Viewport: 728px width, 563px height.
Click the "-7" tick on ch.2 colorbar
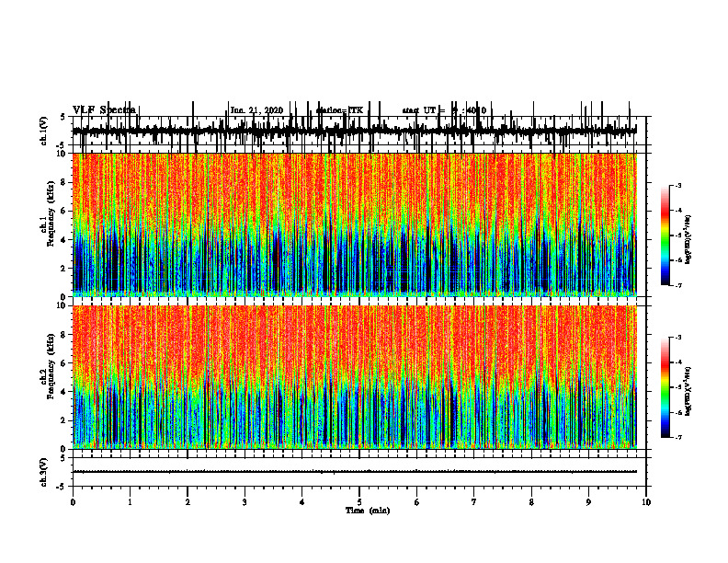tap(678, 437)
